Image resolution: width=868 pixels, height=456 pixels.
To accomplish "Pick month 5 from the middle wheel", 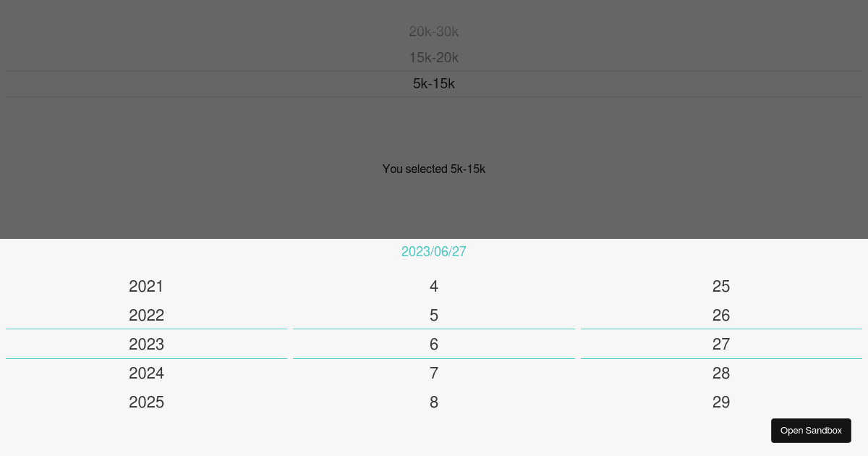I will [x=434, y=316].
